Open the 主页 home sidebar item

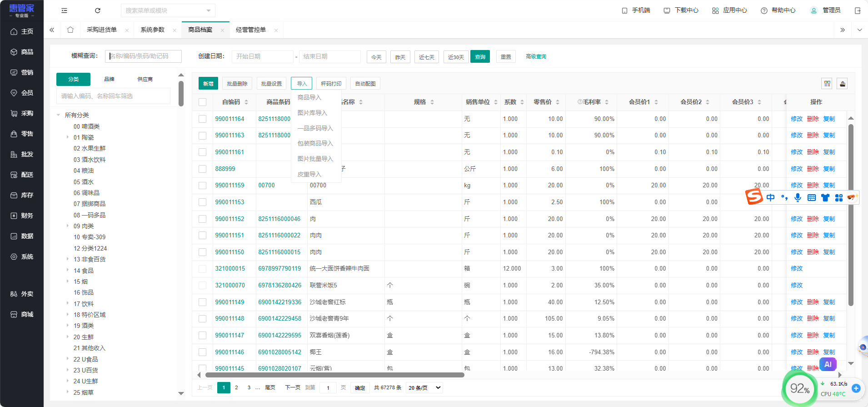click(22, 31)
